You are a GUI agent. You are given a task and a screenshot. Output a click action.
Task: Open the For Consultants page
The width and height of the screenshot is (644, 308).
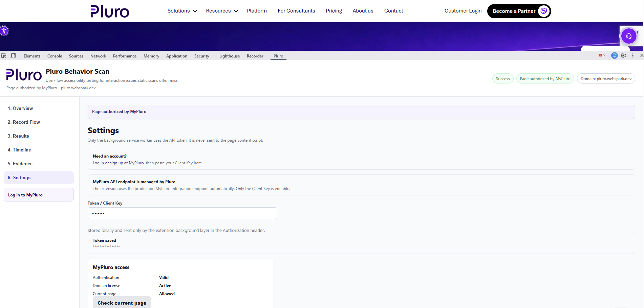[x=296, y=11]
